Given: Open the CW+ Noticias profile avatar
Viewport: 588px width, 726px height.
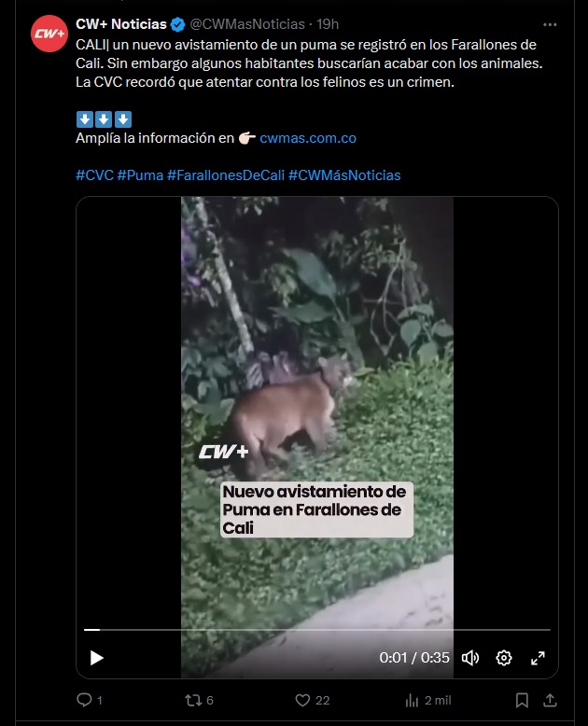Looking at the screenshot, I should (49, 34).
